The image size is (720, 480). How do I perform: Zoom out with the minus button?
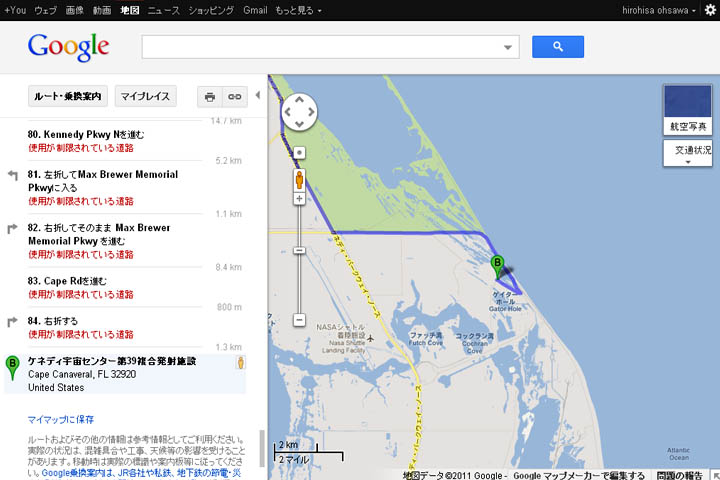[299, 320]
